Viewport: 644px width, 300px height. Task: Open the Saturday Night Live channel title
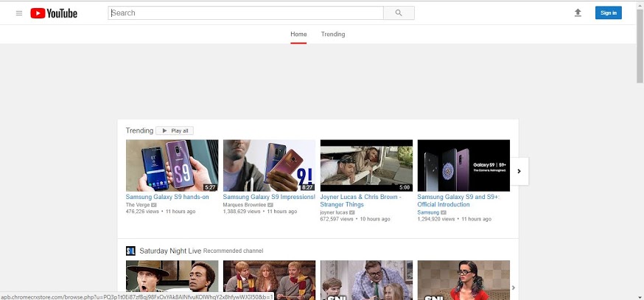169,251
